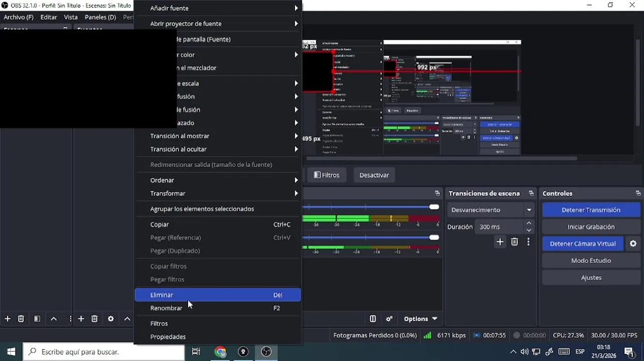This screenshot has height=361, width=644.
Task: Increase the Duración value with the up arrow
Action: (529, 224)
